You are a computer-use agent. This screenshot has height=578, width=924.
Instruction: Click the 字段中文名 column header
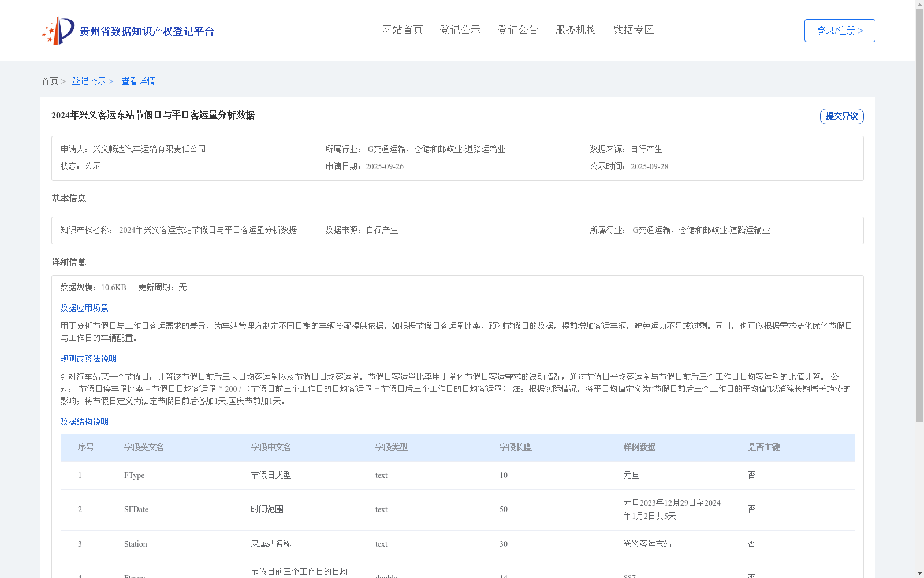tap(271, 447)
